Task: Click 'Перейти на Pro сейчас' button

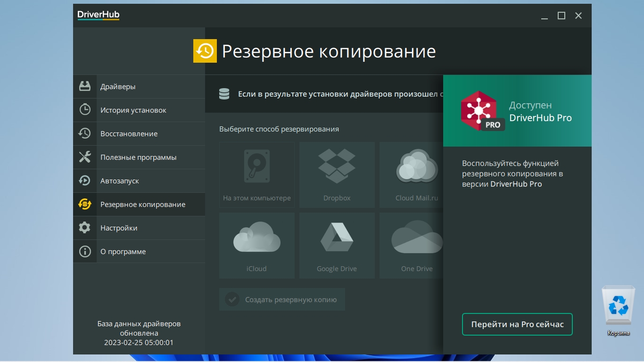Action: coord(517,324)
